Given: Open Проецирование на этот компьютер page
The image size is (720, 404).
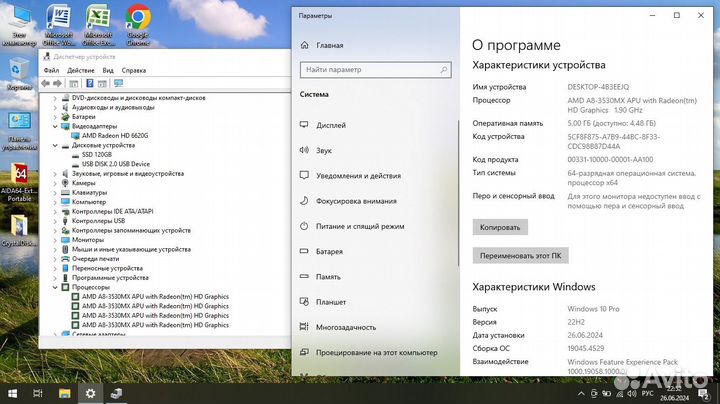Looking at the screenshot, I should [376, 353].
